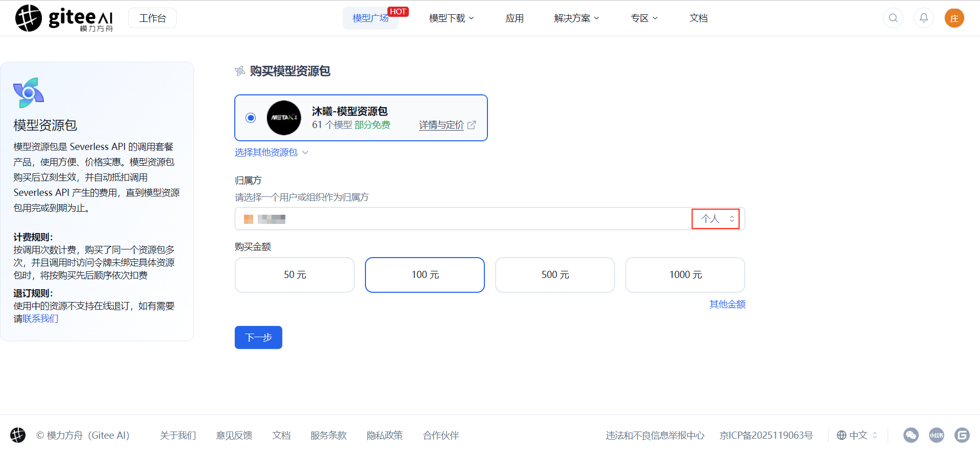Select the 沐曦-模型资源包 radio button
The width and height of the screenshot is (980, 455).
point(251,118)
